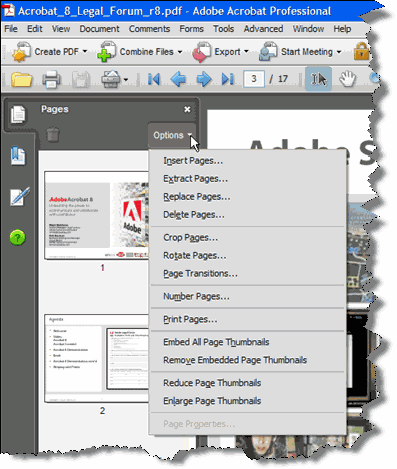Open the Tools menu

point(223,29)
